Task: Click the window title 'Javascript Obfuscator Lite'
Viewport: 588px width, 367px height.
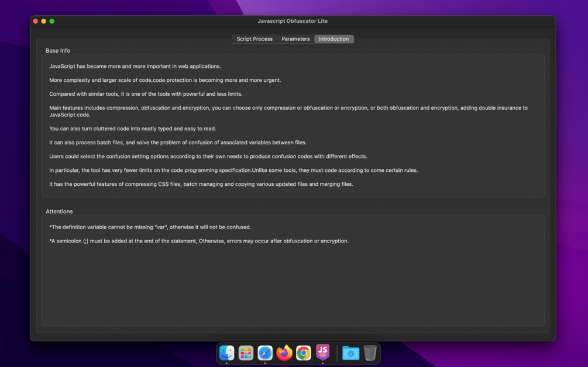Action: pos(293,21)
